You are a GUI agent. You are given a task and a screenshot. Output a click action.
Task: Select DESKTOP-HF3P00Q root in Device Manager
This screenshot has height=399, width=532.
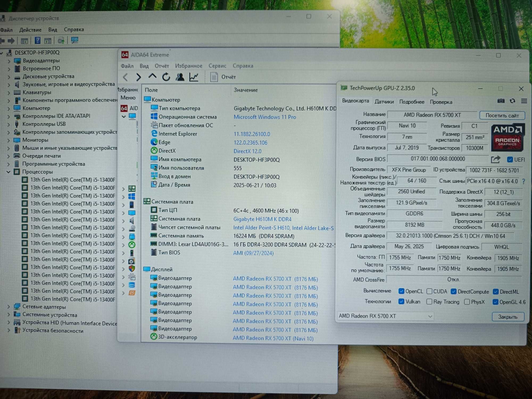tap(37, 53)
